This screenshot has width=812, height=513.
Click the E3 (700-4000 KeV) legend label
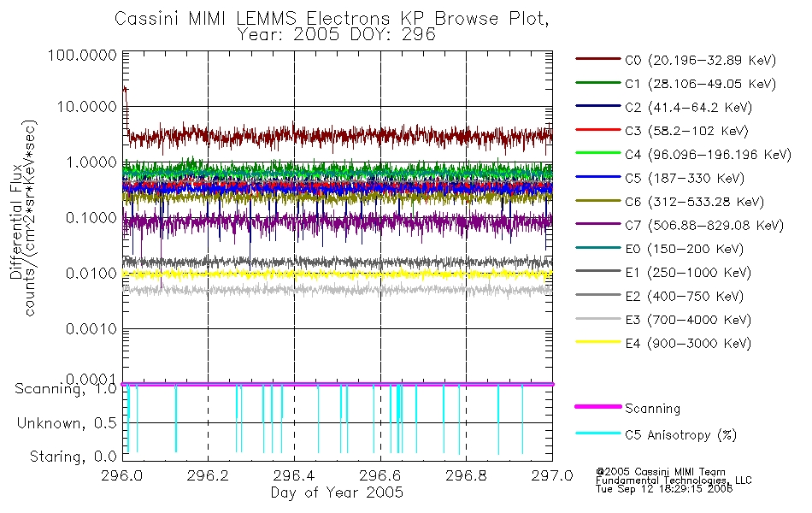point(688,320)
